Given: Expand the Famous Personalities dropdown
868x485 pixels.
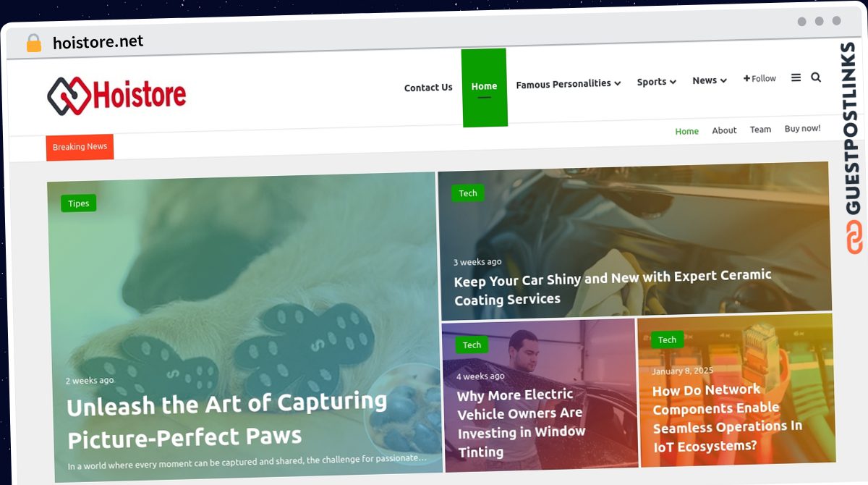Looking at the screenshot, I should 568,84.
